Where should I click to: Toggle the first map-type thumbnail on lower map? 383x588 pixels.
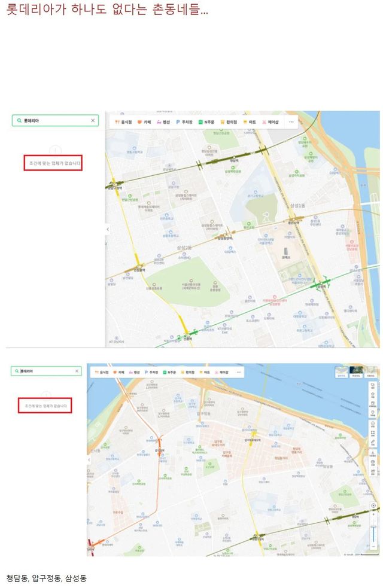341,372
